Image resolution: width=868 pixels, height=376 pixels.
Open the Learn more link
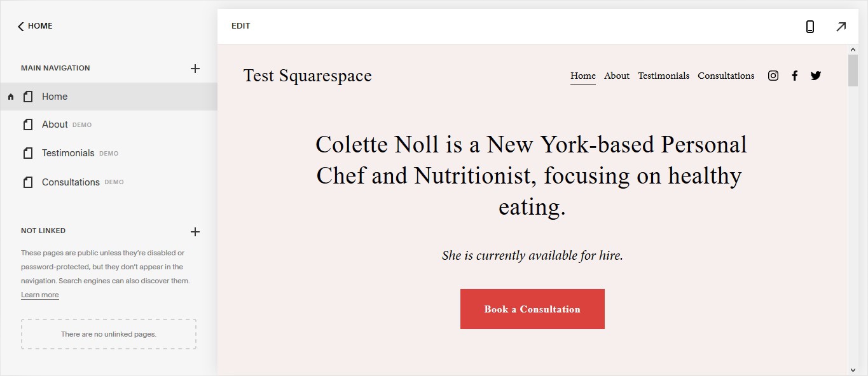point(40,295)
